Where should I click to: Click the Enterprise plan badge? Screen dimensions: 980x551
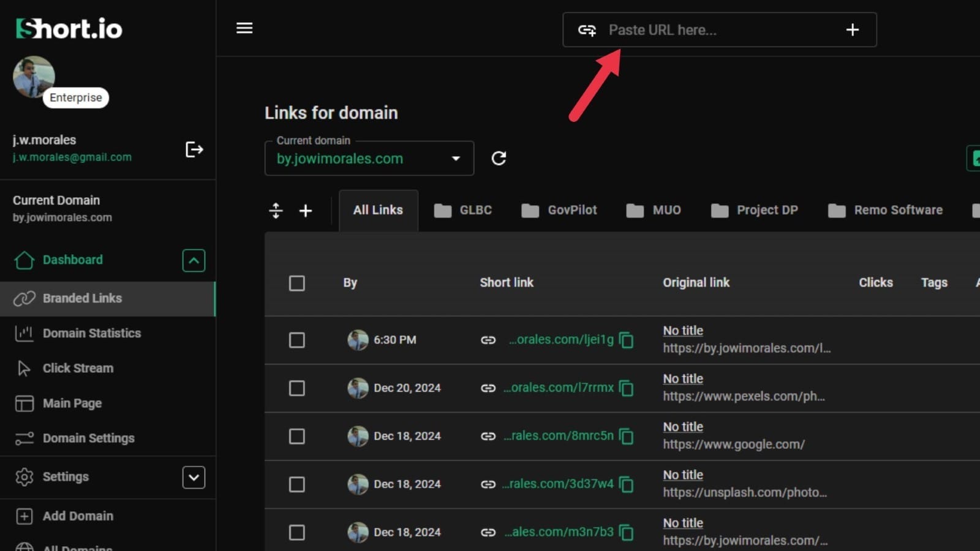(x=76, y=98)
